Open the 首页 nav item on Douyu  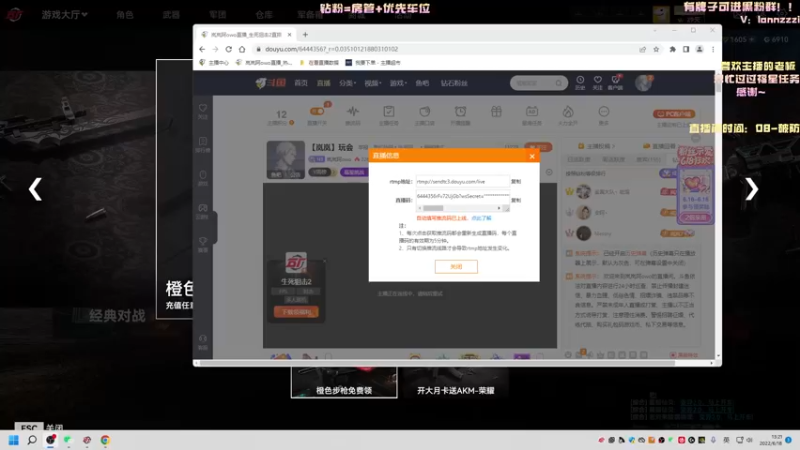pyautogui.click(x=301, y=83)
